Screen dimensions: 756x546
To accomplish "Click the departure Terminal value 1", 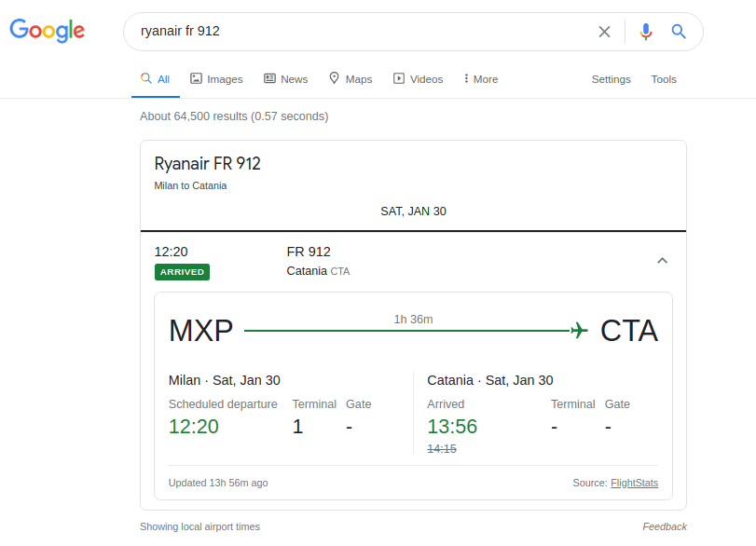I will [297, 427].
